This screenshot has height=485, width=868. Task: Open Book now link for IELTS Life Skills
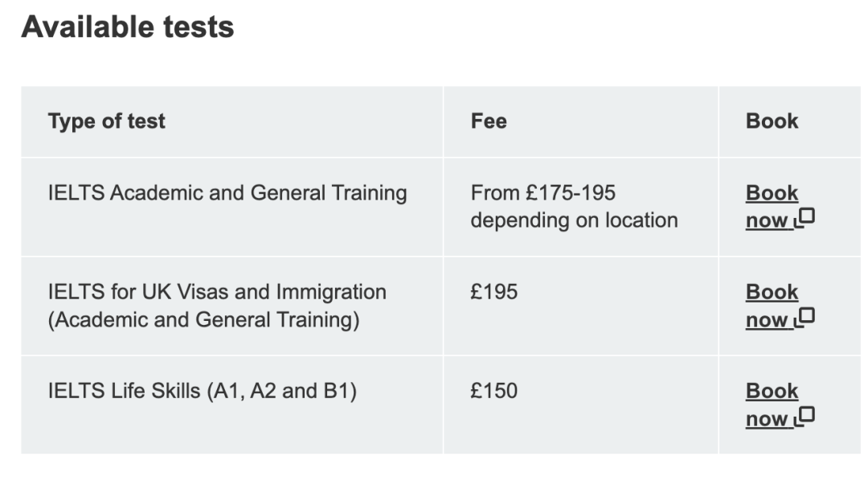(780, 405)
